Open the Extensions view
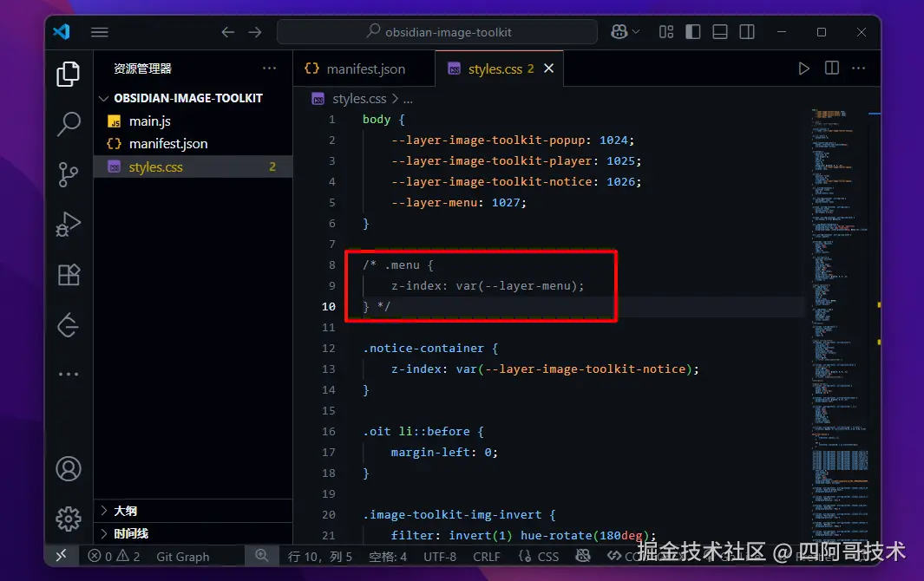924x581 pixels. click(x=69, y=275)
